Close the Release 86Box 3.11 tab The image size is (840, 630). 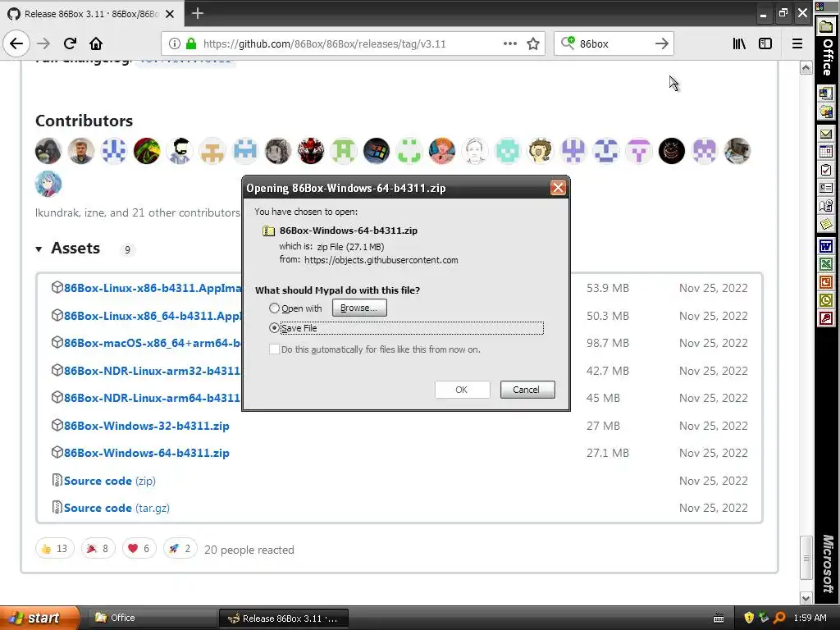170,14
